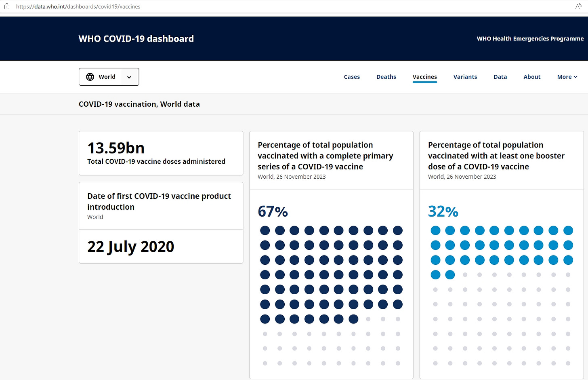Click the page URL in address bar
588x380 pixels.
(78, 6)
